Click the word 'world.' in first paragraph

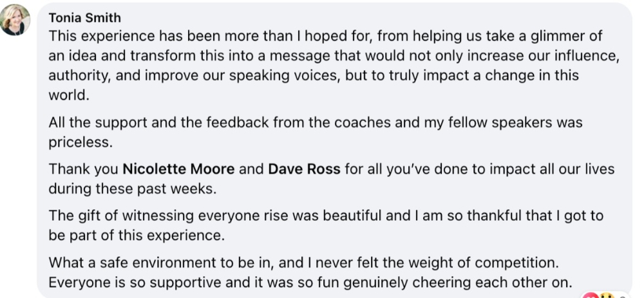click(x=69, y=96)
